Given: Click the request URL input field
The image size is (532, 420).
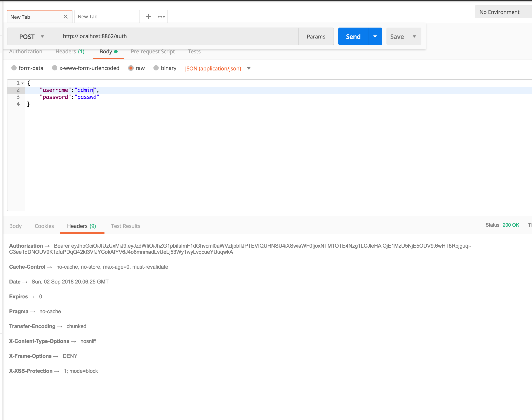Looking at the screenshot, I should (178, 36).
